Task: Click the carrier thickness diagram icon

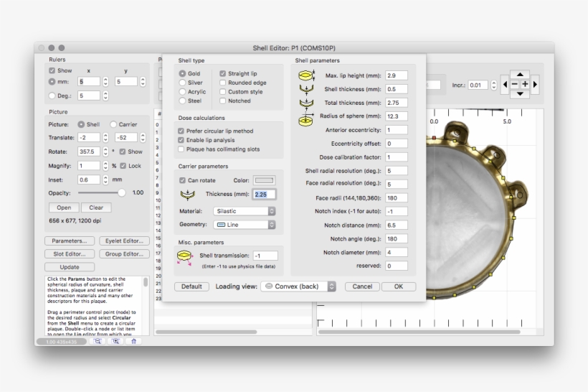Action: pyautogui.click(x=187, y=194)
